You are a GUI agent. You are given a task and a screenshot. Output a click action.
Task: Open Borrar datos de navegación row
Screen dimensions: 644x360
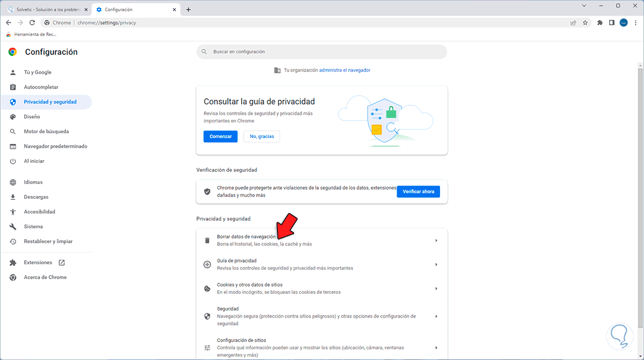pos(321,240)
